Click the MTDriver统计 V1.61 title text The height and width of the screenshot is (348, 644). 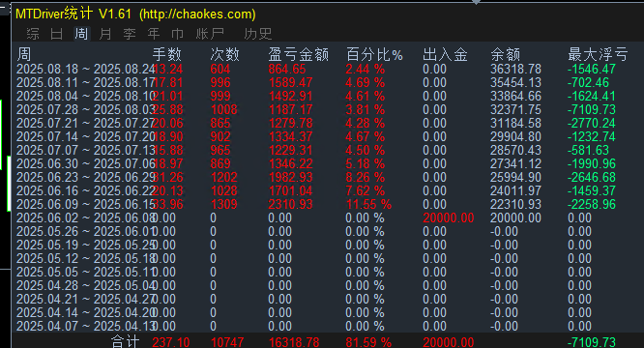pyautogui.click(x=73, y=14)
